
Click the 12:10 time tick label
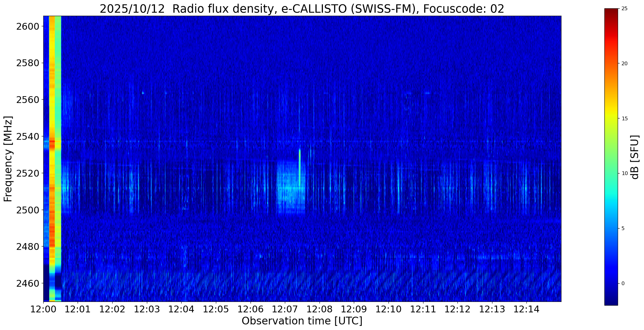point(389,309)
